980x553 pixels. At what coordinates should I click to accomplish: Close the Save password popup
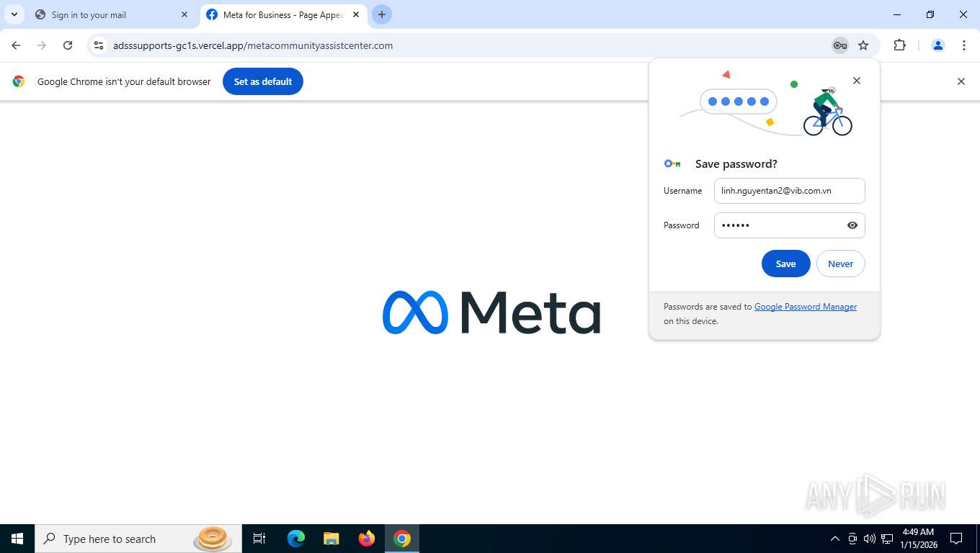[857, 81]
